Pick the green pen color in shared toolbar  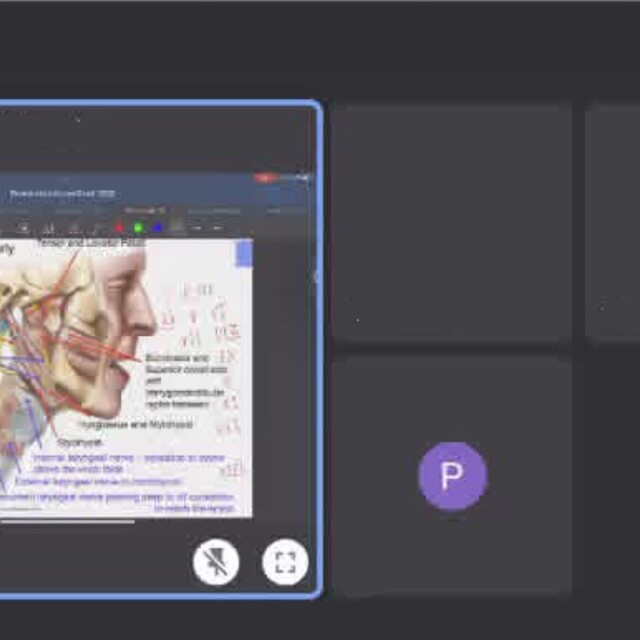[139, 227]
